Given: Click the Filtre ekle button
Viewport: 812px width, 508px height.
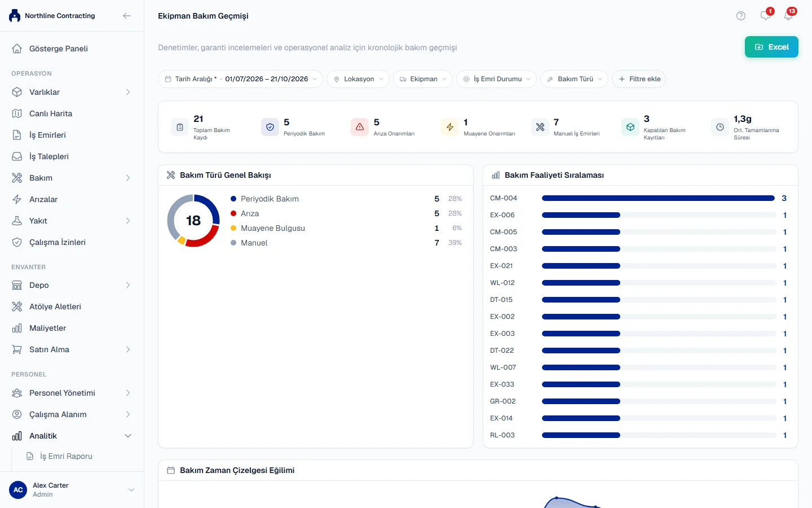Looking at the screenshot, I should point(639,79).
